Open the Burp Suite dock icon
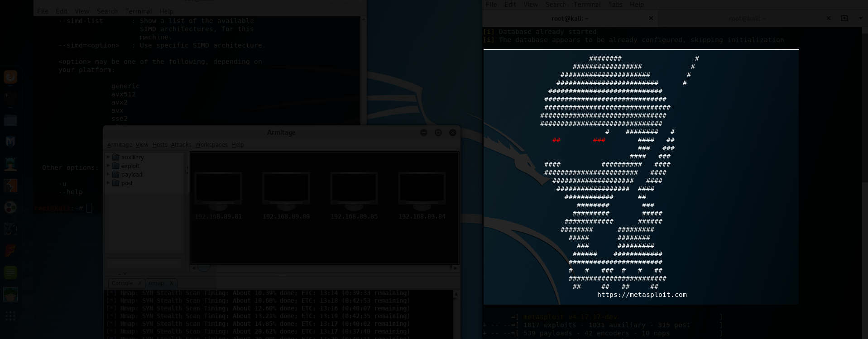The height and width of the screenshot is (339, 868). point(10,186)
